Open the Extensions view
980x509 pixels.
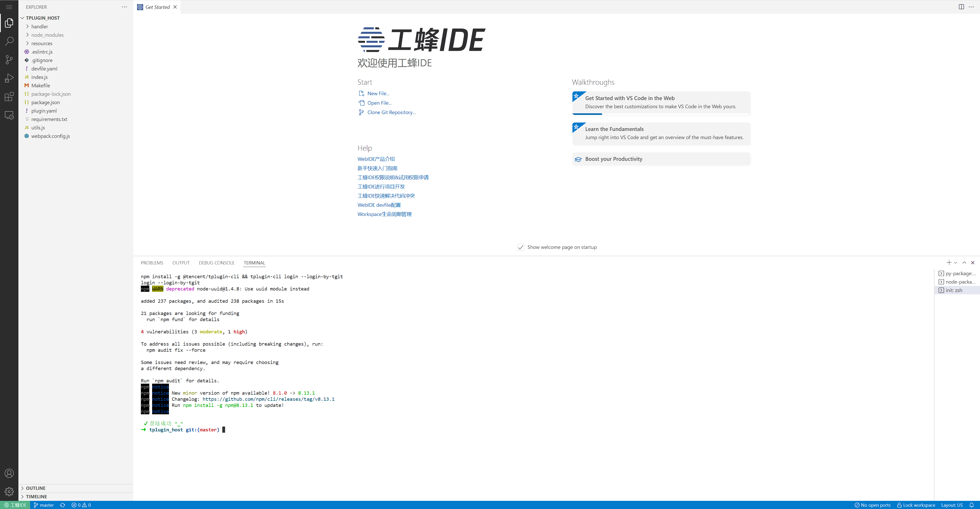tap(9, 96)
